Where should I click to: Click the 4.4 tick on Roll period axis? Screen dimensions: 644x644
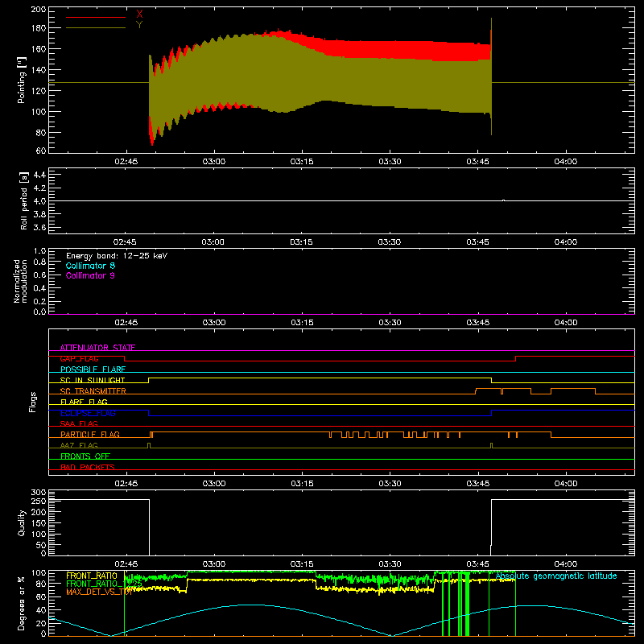(x=39, y=175)
